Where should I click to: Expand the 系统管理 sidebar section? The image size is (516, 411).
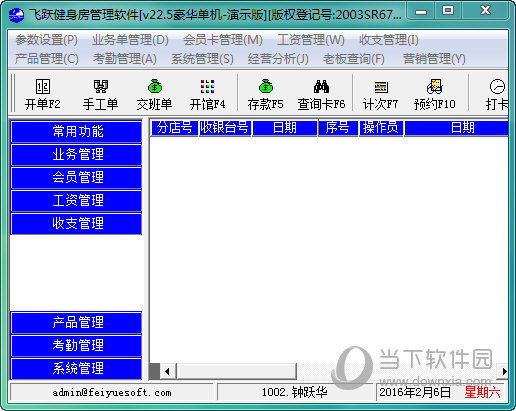(77, 368)
